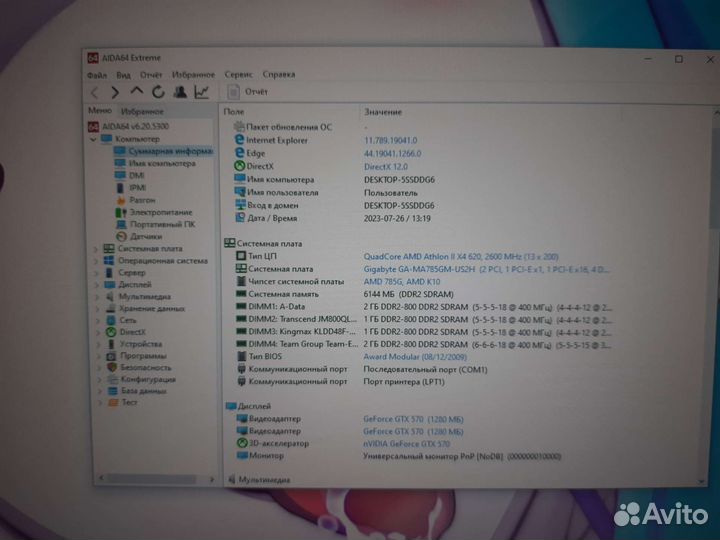Open the AMD 785G, AMD K10 chipset link
The image size is (720, 540).
click(x=401, y=282)
